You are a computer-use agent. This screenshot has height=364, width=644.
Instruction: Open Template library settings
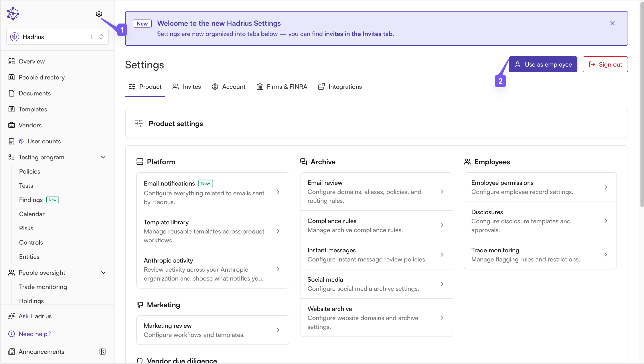coord(213,231)
